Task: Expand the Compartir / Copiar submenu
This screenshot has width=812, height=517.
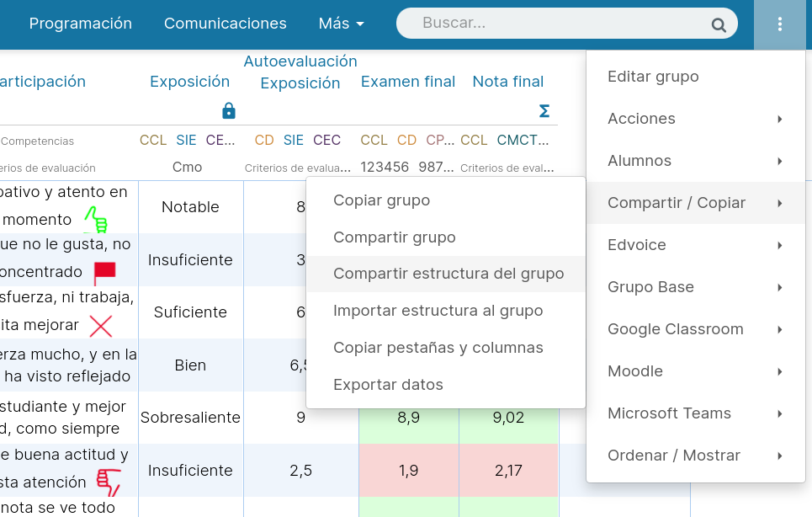Action: 696,203
